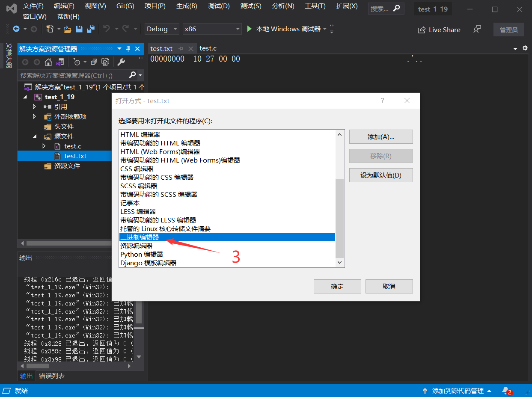Toggle the pending changes filter clock icon
The image size is (532, 397).
(x=77, y=62)
